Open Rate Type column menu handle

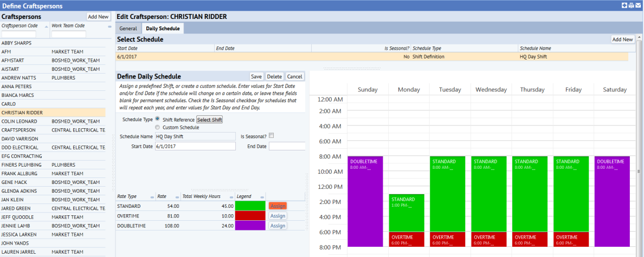pyautogui.click(x=152, y=197)
